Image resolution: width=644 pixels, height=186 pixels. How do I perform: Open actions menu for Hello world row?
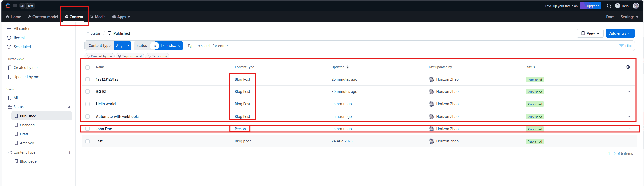point(628,104)
